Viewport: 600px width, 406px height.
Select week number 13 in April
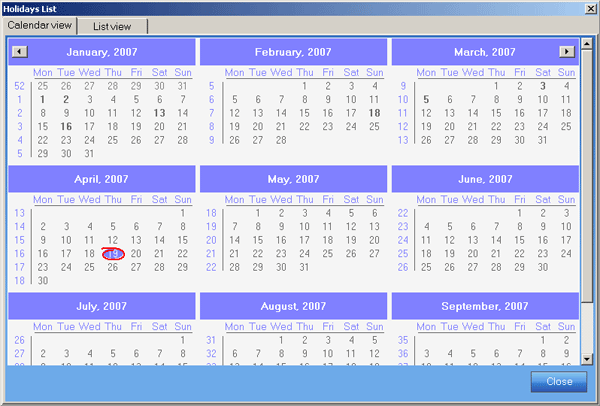pos(19,213)
